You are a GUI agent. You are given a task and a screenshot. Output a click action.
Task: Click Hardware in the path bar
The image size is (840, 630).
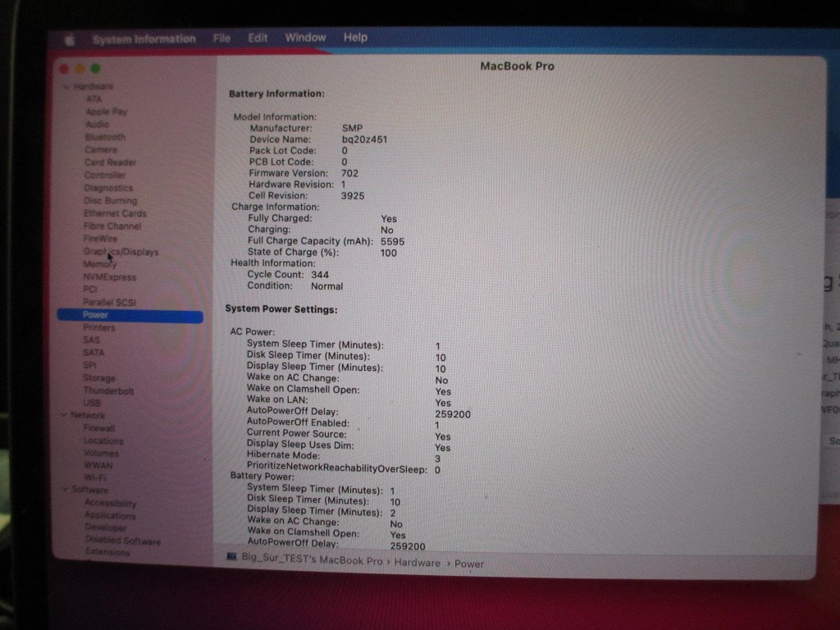coord(418,563)
